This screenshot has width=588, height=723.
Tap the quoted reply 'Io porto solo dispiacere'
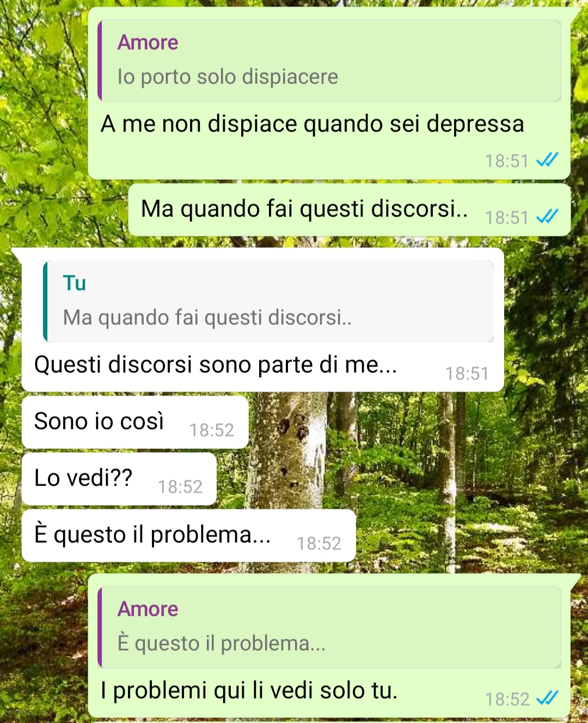[x=329, y=60]
